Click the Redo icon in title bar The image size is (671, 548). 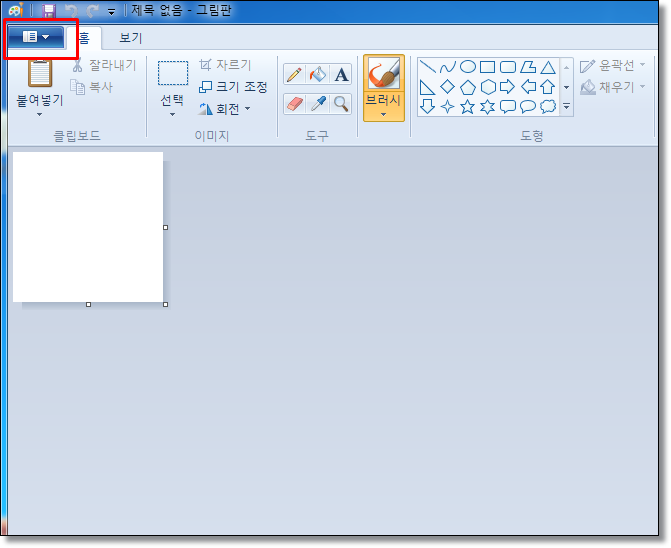coord(92,11)
